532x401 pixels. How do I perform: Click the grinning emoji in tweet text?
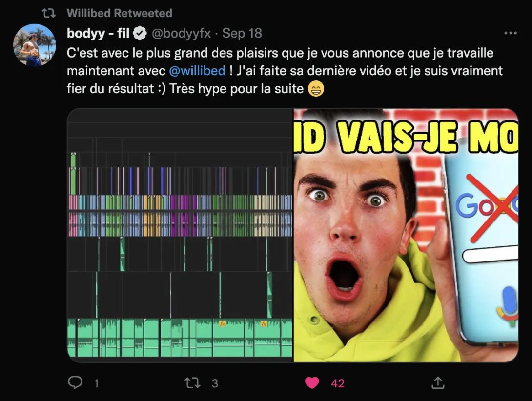click(316, 89)
